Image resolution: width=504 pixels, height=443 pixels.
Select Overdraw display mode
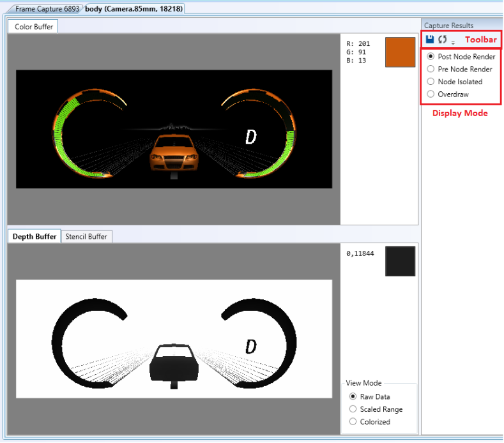(x=448, y=94)
